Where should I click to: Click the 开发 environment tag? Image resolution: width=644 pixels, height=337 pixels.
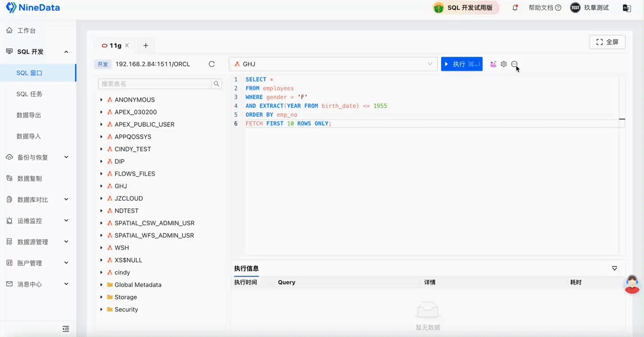(x=103, y=64)
